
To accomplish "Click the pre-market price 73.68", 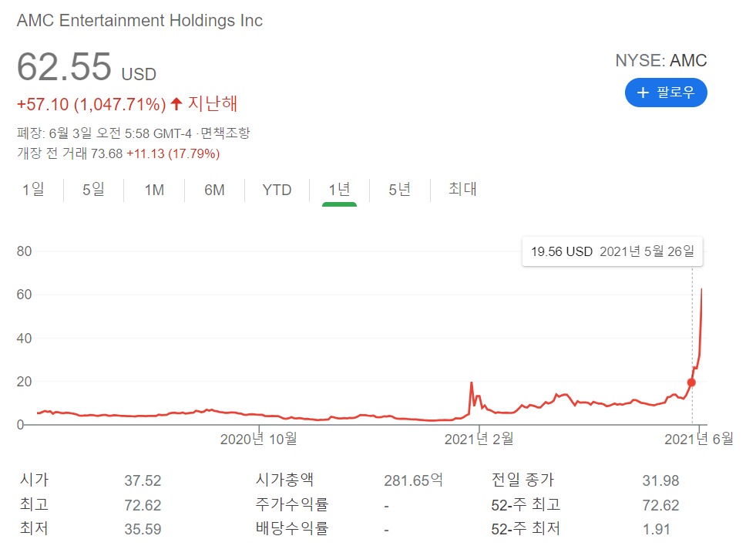I will [107, 154].
